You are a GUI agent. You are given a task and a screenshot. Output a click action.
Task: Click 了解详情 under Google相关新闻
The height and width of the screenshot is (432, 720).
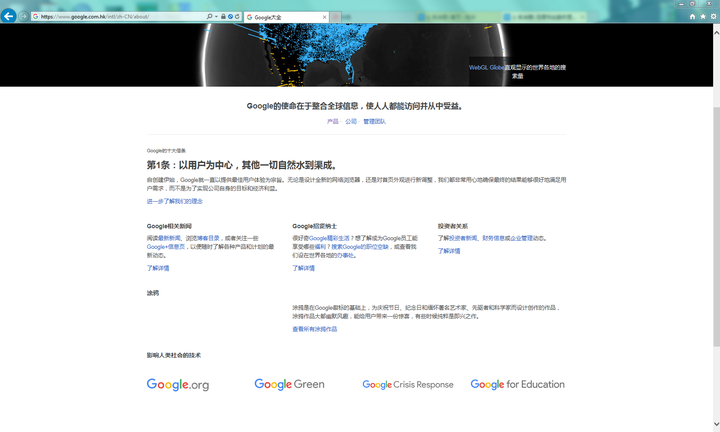point(158,268)
